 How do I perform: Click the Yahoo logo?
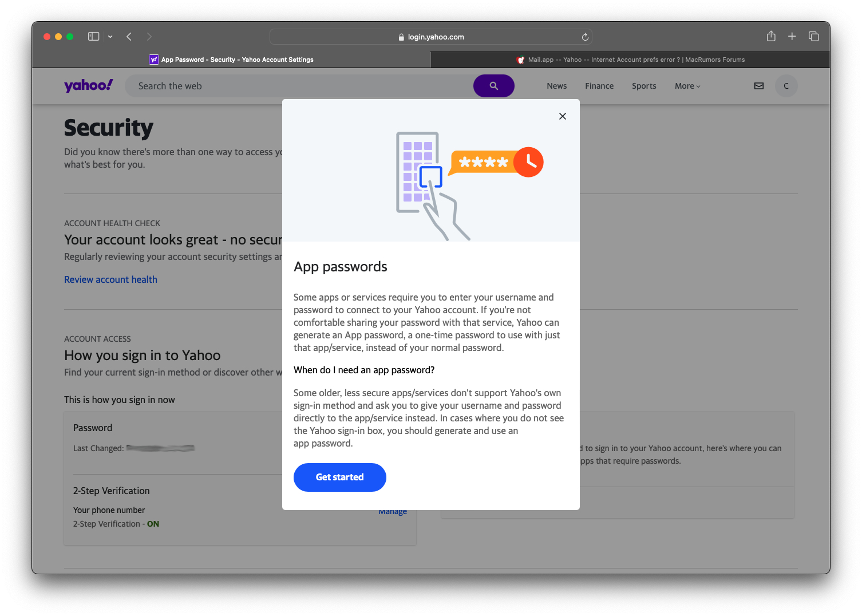coord(89,86)
